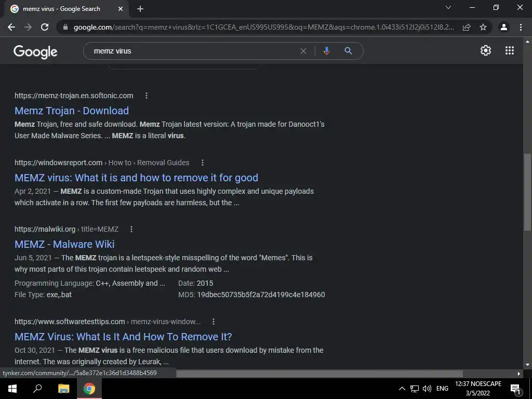Go to Google home via logo
Image resolution: width=532 pixels, height=399 pixels.
coord(35,51)
